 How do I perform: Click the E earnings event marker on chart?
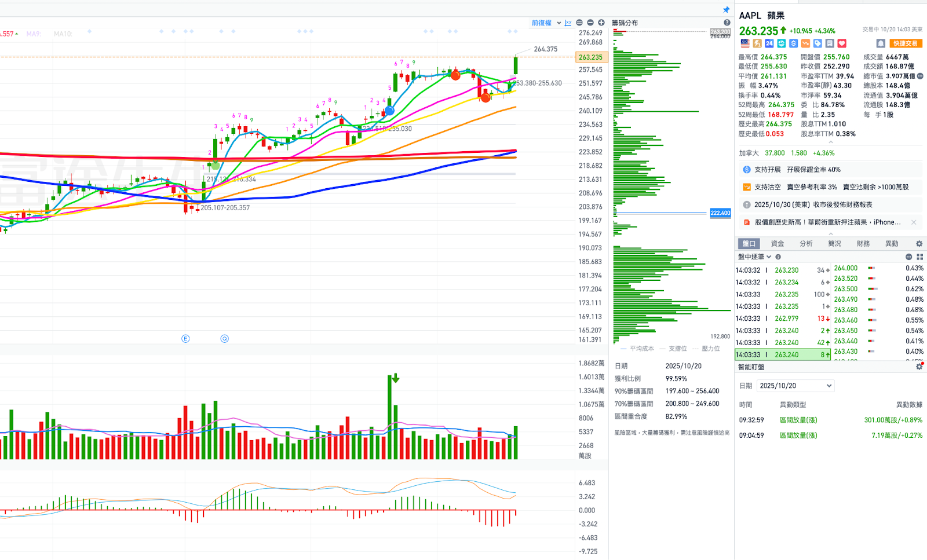185,339
